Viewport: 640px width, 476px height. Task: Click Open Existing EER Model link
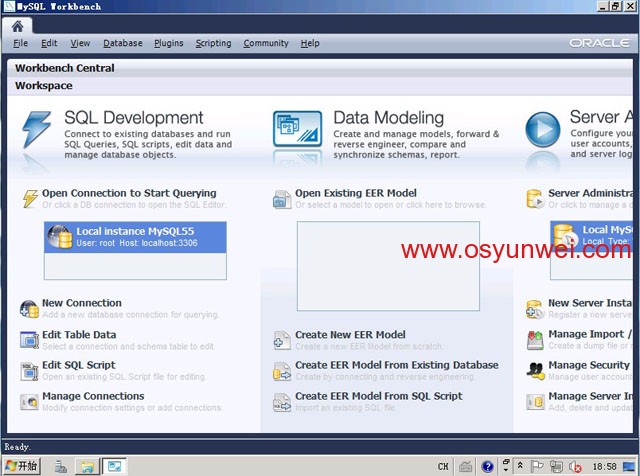point(355,193)
